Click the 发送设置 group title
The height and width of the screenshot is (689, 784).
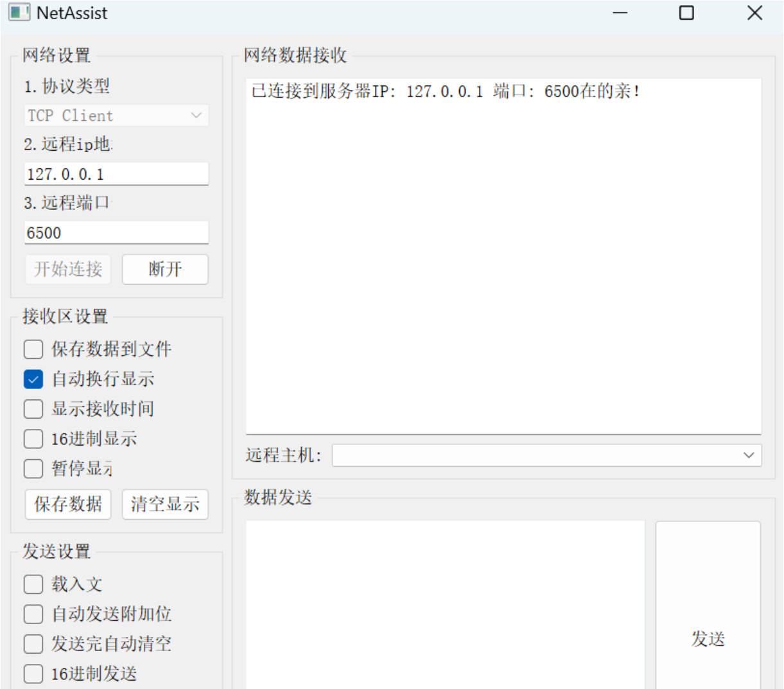(x=57, y=552)
